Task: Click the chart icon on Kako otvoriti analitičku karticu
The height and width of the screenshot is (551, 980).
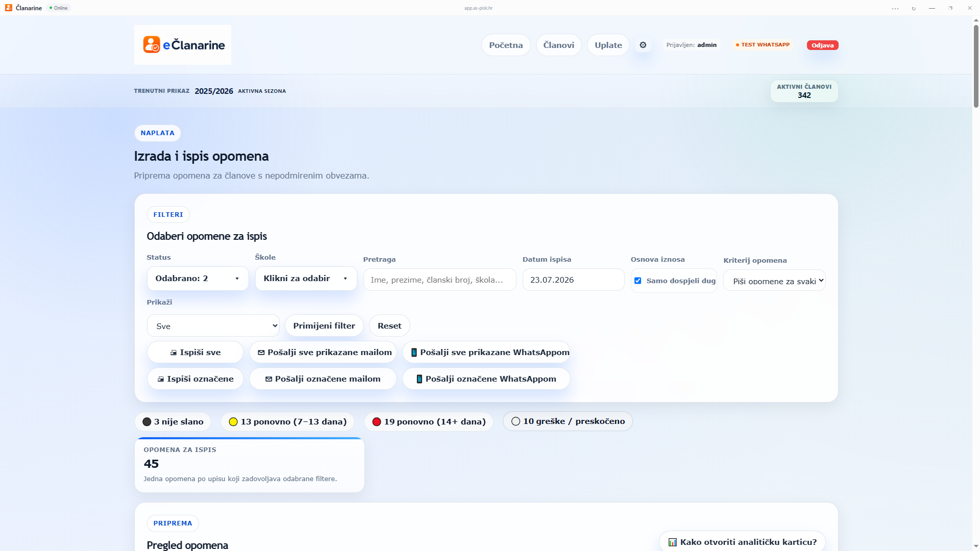Action: pos(673,542)
